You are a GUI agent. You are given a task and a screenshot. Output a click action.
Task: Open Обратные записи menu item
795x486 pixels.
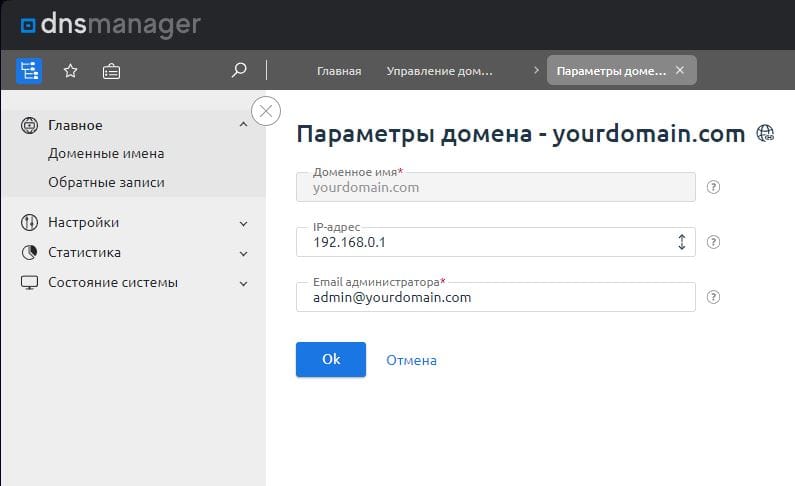106,182
